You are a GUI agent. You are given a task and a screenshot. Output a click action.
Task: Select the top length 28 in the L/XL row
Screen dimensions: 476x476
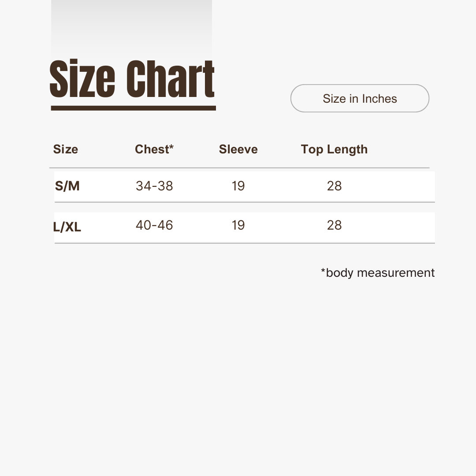335,225
